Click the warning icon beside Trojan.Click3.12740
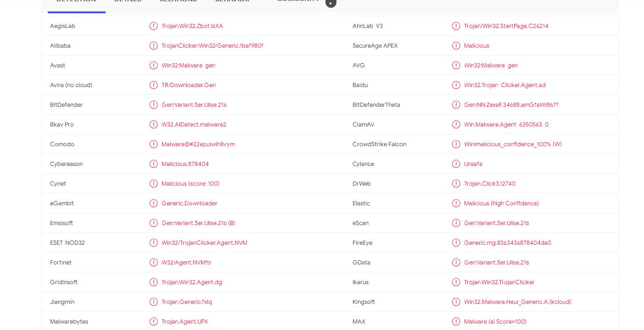 tap(456, 184)
